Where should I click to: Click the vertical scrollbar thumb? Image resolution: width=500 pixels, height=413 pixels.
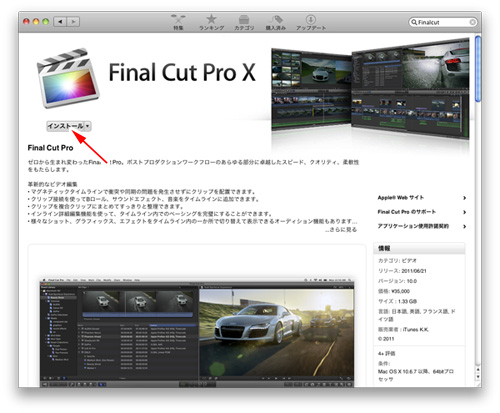tap(478, 69)
